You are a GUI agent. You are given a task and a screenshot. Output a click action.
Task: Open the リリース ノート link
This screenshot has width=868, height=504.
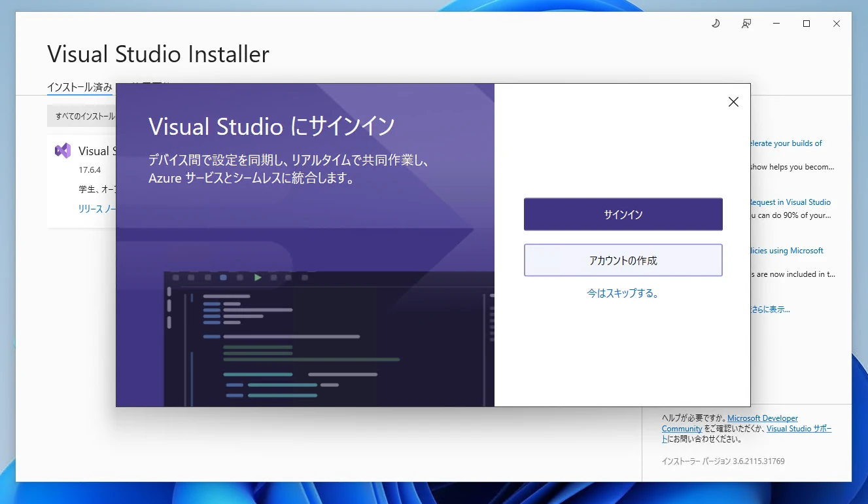(97, 208)
